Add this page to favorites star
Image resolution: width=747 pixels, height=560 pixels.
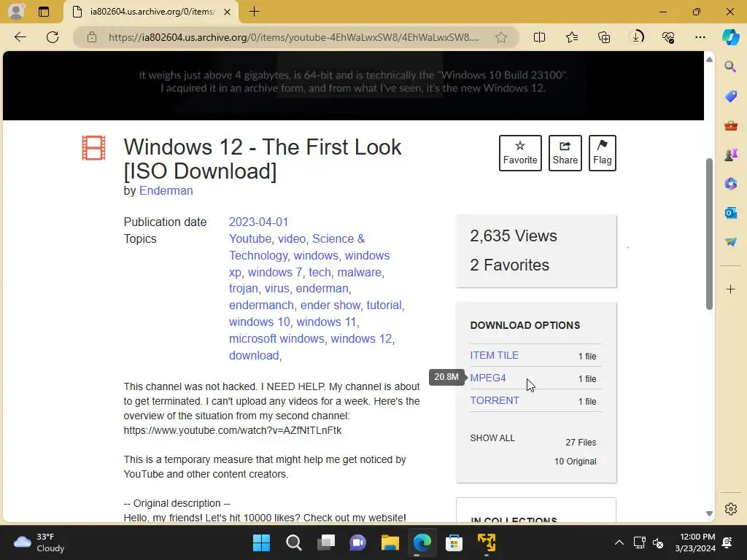coord(500,37)
